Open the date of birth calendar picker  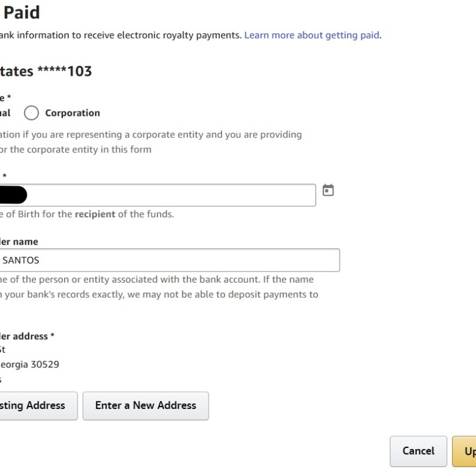pyautogui.click(x=328, y=190)
